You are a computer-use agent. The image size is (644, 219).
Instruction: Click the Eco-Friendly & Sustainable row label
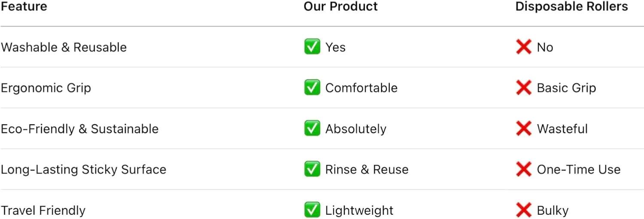[79, 129]
